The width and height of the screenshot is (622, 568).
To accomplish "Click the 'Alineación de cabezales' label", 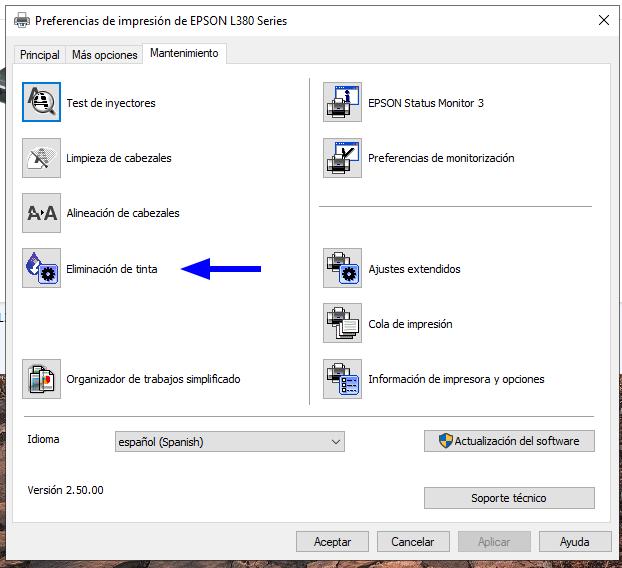I will tap(123, 213).
